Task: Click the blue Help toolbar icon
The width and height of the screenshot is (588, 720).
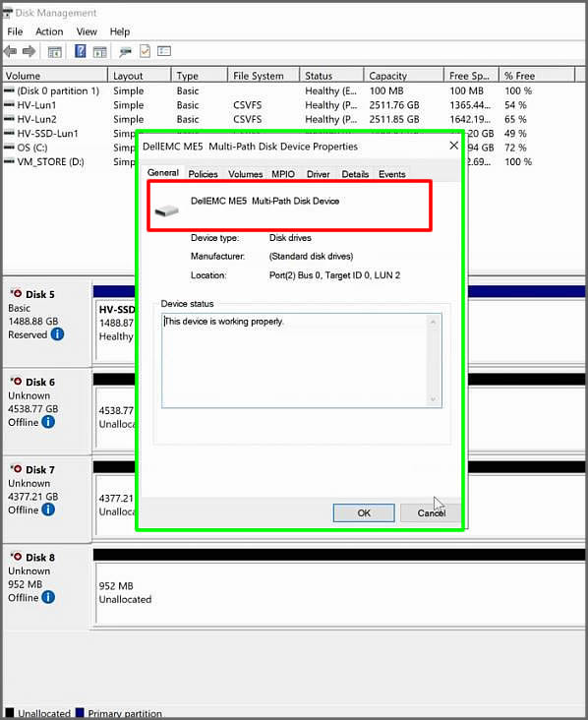Action: point(81,51)
